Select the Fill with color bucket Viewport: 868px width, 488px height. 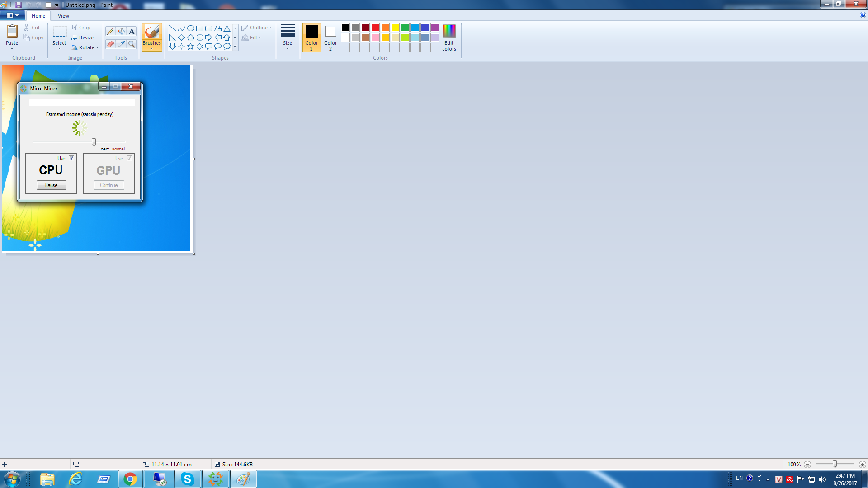click(121, 32)
